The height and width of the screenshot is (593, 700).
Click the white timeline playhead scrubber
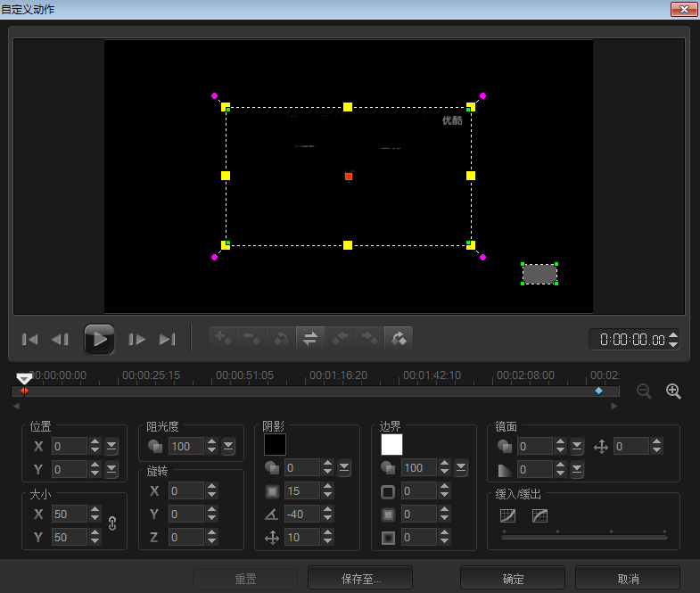(24, 379)
